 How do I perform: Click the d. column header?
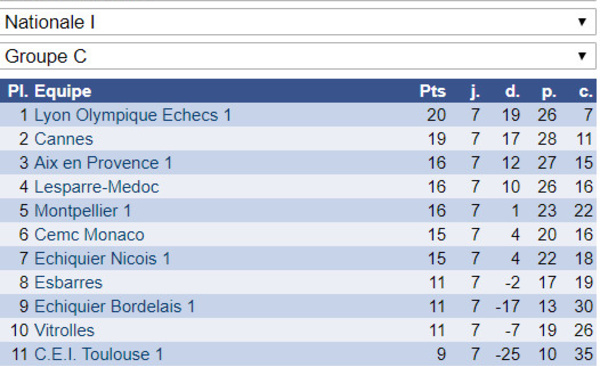coord(512,91)
